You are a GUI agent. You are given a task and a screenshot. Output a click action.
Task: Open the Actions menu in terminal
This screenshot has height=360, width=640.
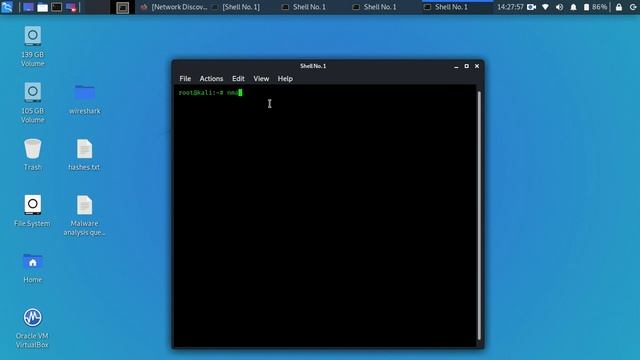click(x=211, y=79)
